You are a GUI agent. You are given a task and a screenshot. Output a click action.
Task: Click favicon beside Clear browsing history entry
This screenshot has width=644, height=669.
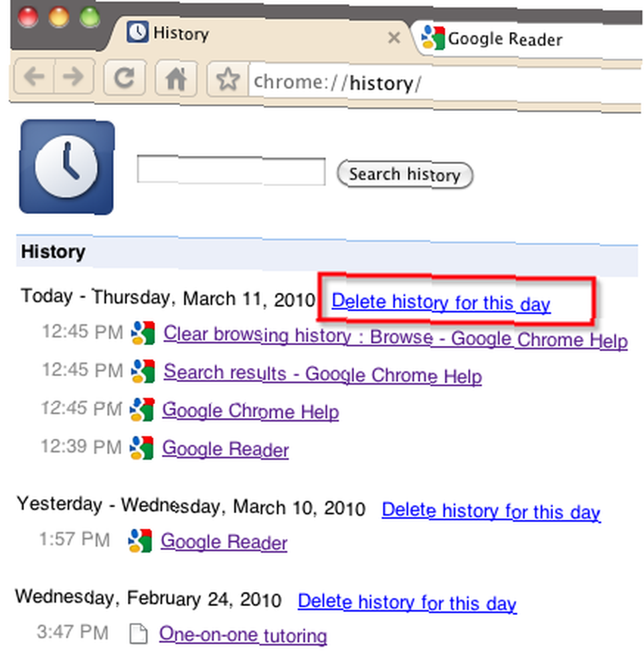point(143,332)
